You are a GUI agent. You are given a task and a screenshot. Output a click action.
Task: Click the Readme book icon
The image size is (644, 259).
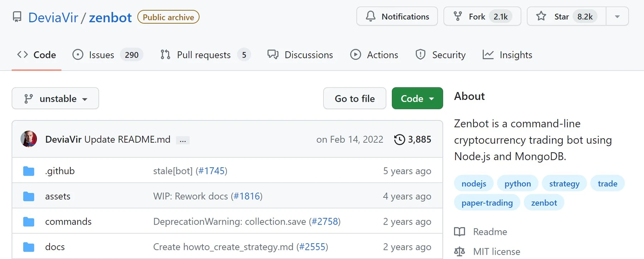[x=459, y=232]
